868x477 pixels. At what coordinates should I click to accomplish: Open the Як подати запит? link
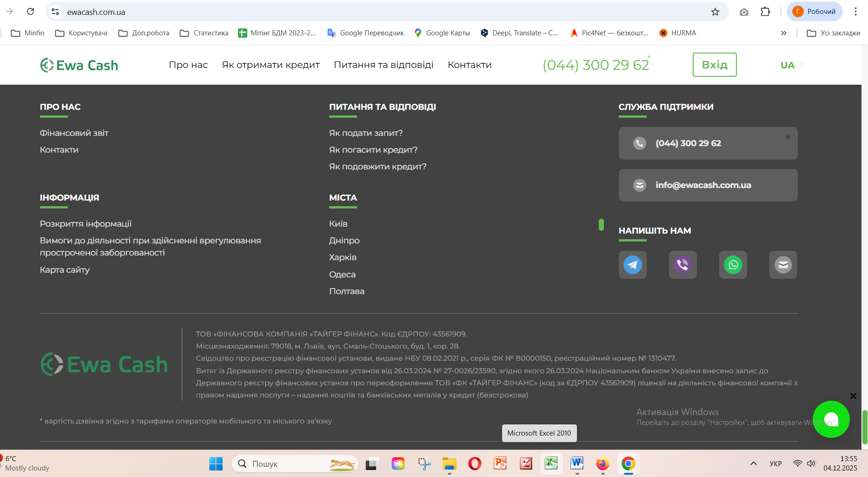(366, 133)
